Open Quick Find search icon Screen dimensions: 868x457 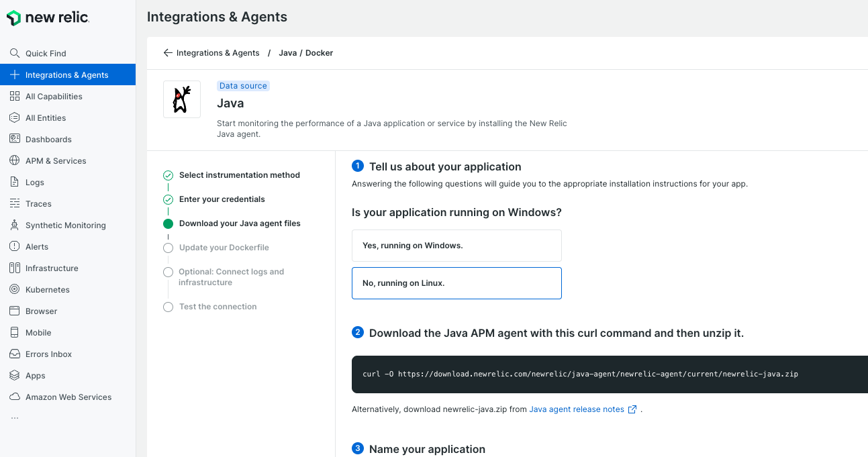(15, 53)
